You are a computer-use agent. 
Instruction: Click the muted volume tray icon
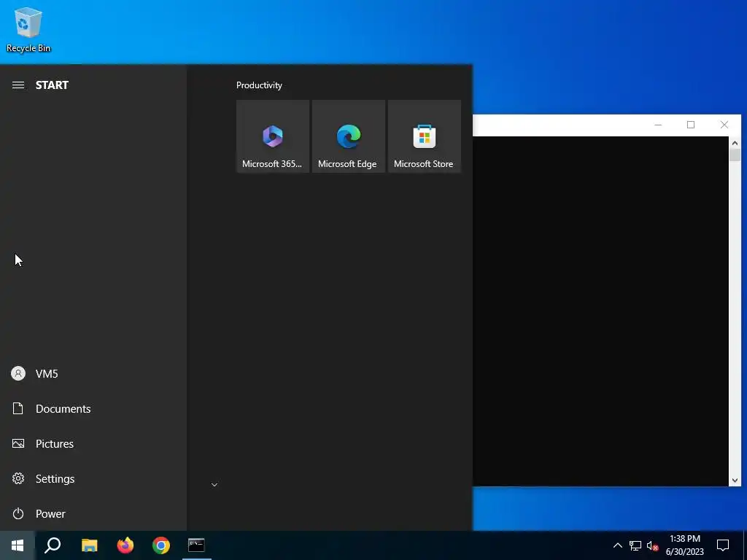coord(653,545)
